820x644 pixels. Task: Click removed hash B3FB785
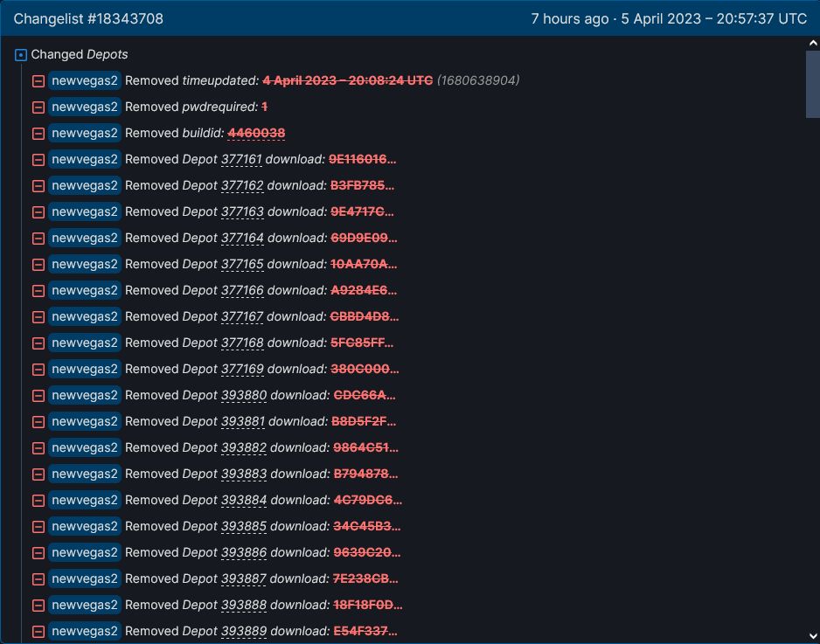[x=363, y=185]
